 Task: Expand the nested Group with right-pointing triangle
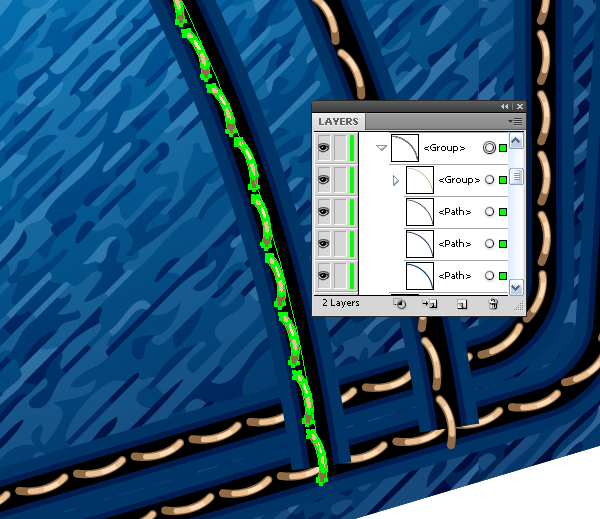point(396,180)
